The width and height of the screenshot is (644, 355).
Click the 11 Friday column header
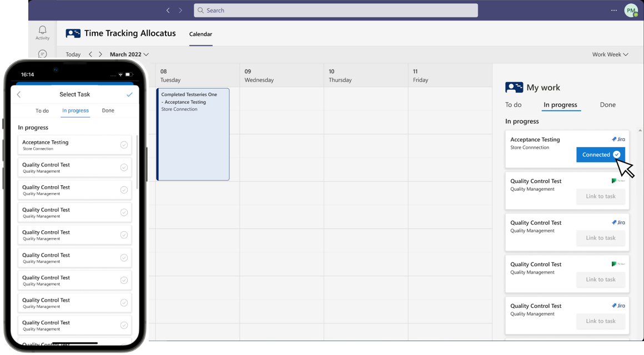(x=450, y=75)
